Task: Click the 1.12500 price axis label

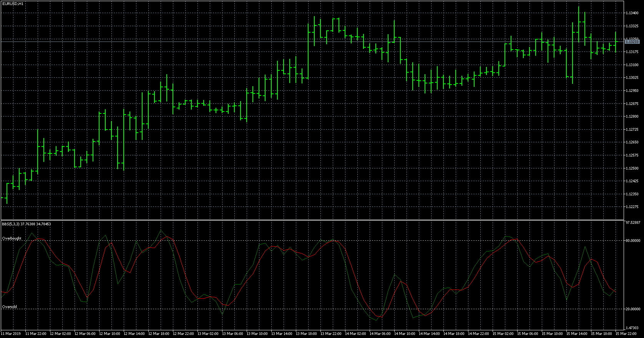Action: (x=632, y=168)
